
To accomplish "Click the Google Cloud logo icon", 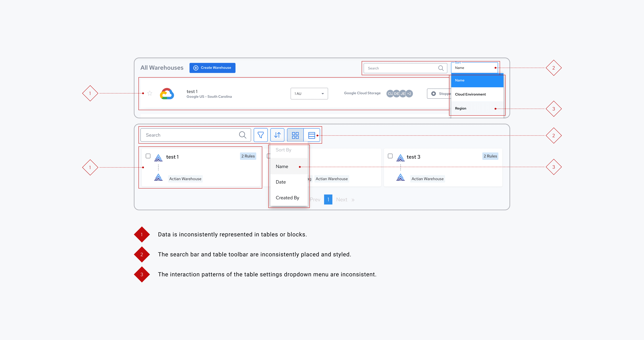I will point(167,94).
